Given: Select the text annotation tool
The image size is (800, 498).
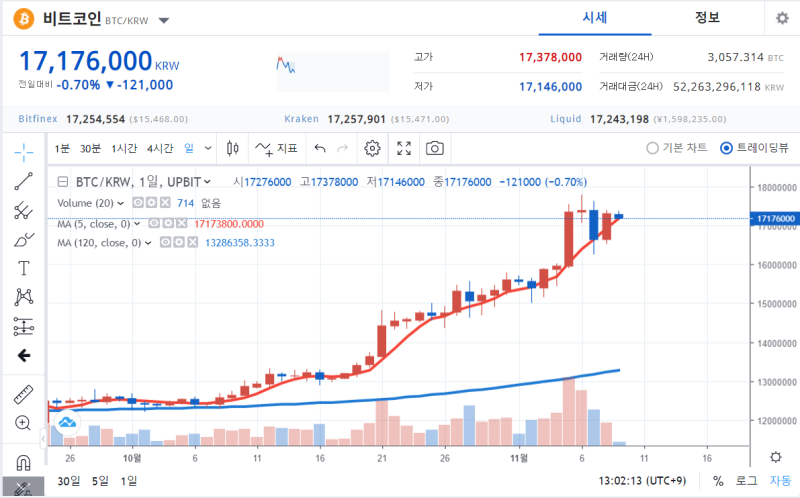Looking at the screenshot, I should click(23, 268).
